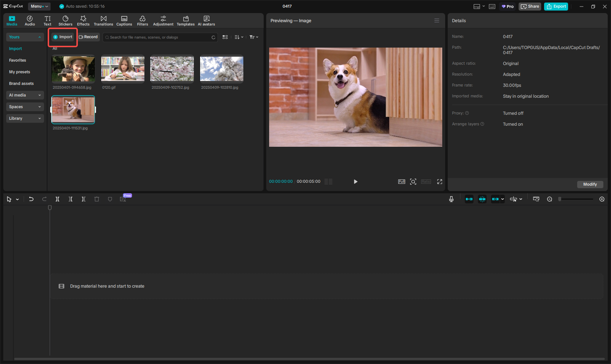Click the Modify button in Details

[590, 184]
